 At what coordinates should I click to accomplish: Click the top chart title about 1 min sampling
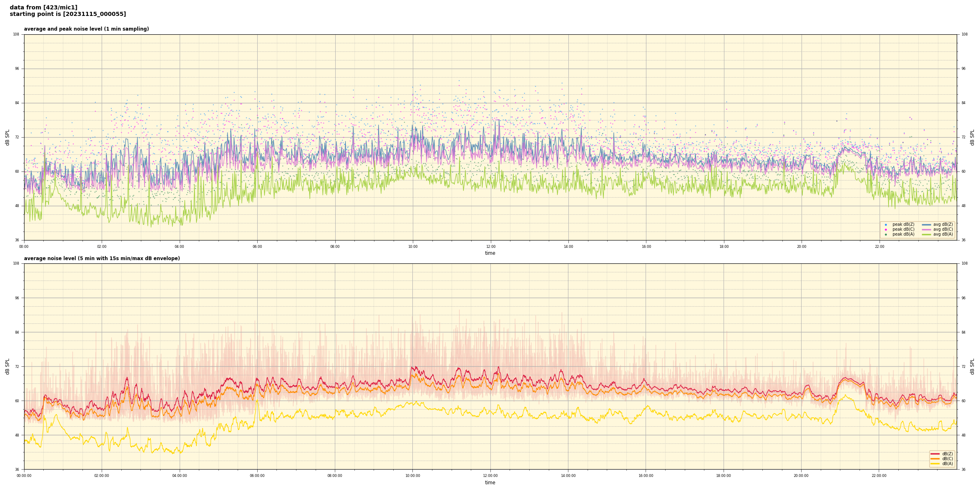pyautogui.click(x=86, y=29)
